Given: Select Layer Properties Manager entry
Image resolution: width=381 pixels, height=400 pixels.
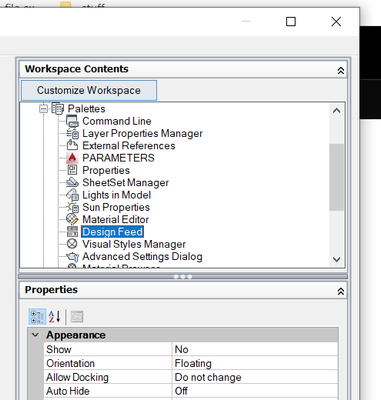Looking at the screenshot, I should coord(142,133).
